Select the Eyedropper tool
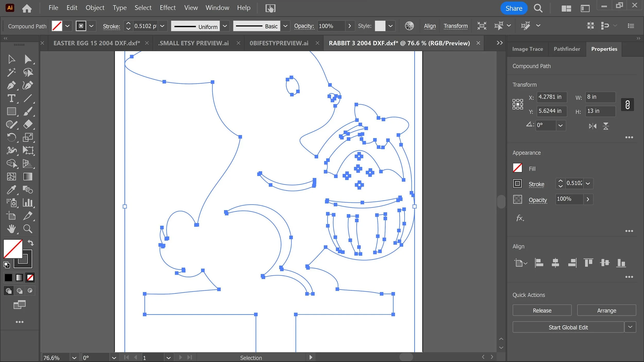 [x=11, y=190]
